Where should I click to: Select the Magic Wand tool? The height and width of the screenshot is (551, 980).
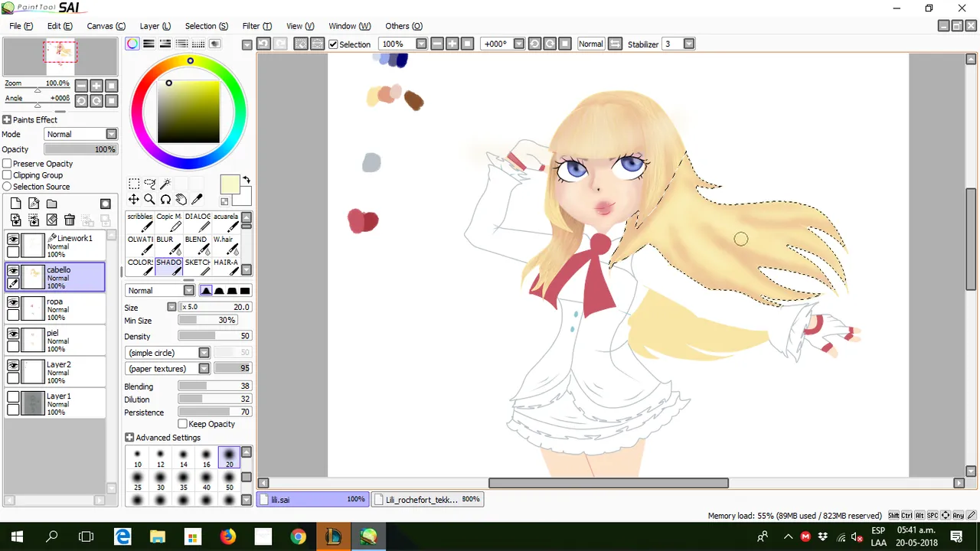coord(165,184)
